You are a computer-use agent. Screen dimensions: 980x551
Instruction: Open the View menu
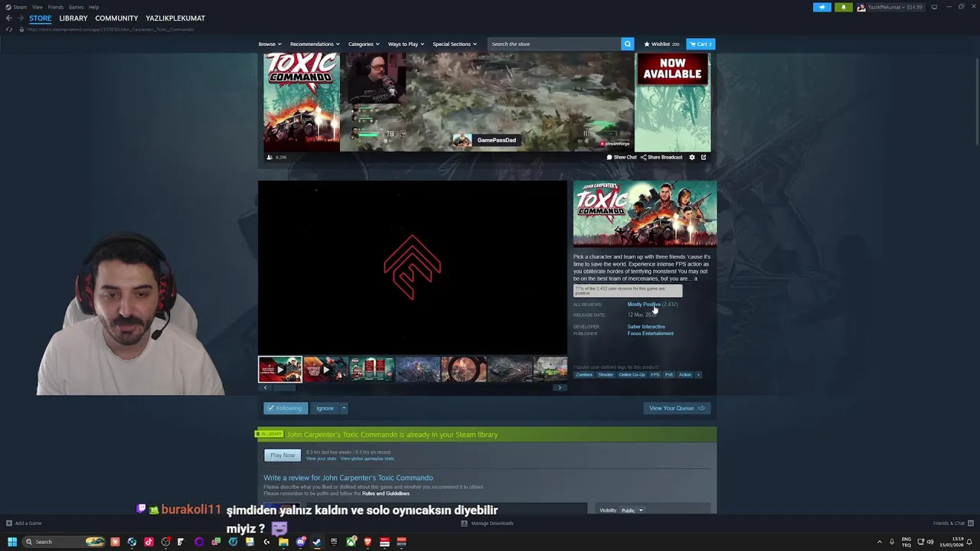37,7
